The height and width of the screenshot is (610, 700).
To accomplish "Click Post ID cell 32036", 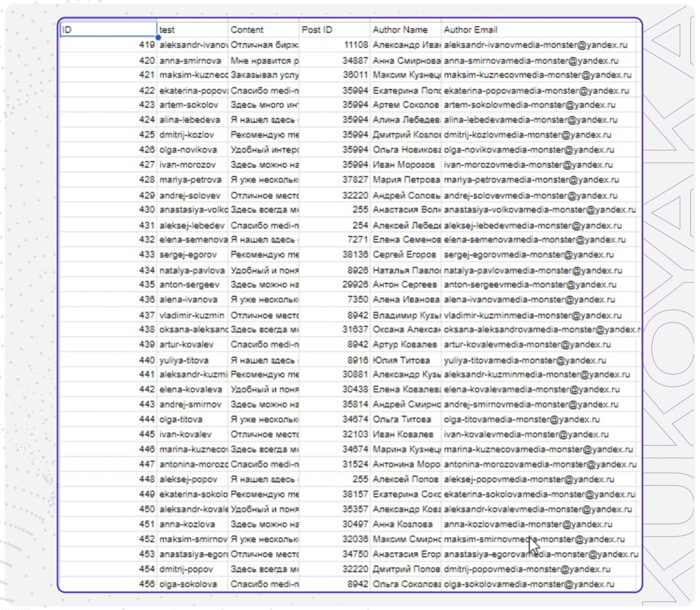I will coord(335,539).
